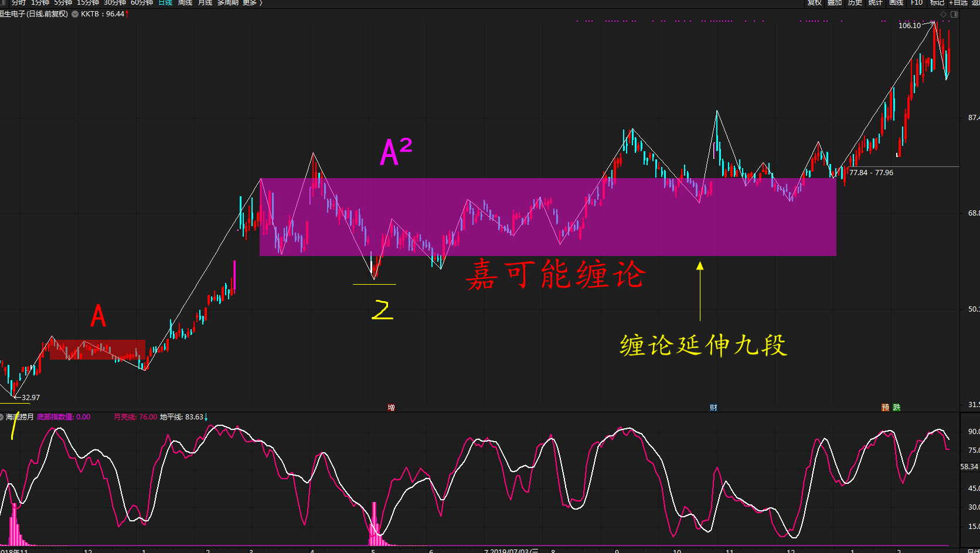Viewport: 980px width, 553px height.
Task: Open the 海底捞月 indicator dropdown icon
Action: coord(2,417)
